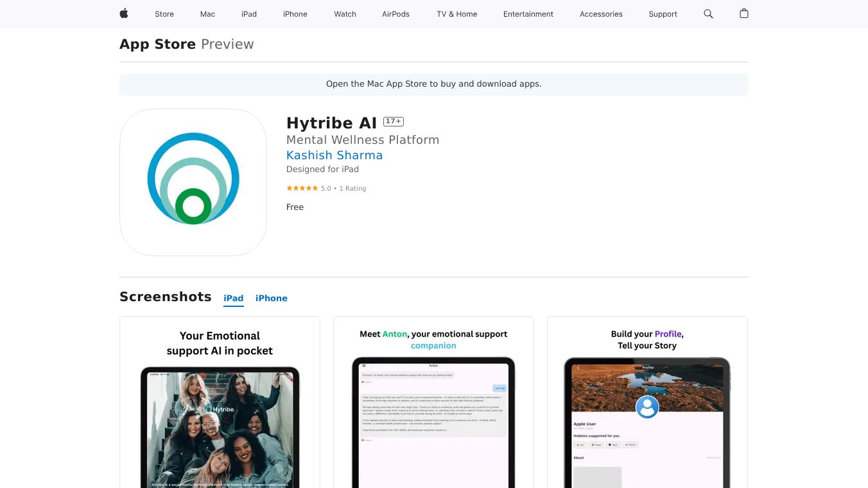Open the search magnifier icon
This screenshot has height=488, width=868.
pos(708,13)
